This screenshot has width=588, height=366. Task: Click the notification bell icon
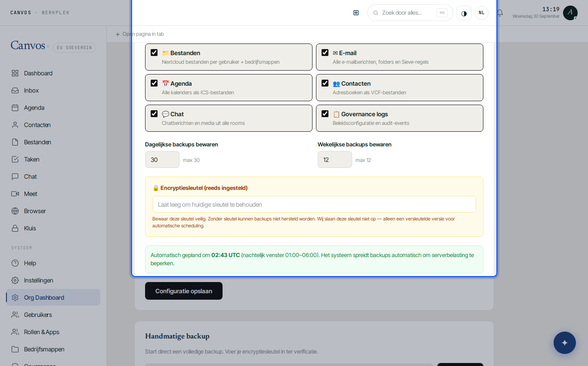[x=500, y=13]
